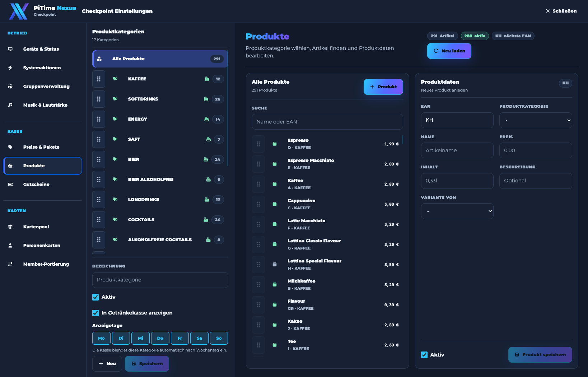Toggle the product Aktiv checkbox in Produktdaten
This screenshot has height=377, width=588.
pos(424,355)
